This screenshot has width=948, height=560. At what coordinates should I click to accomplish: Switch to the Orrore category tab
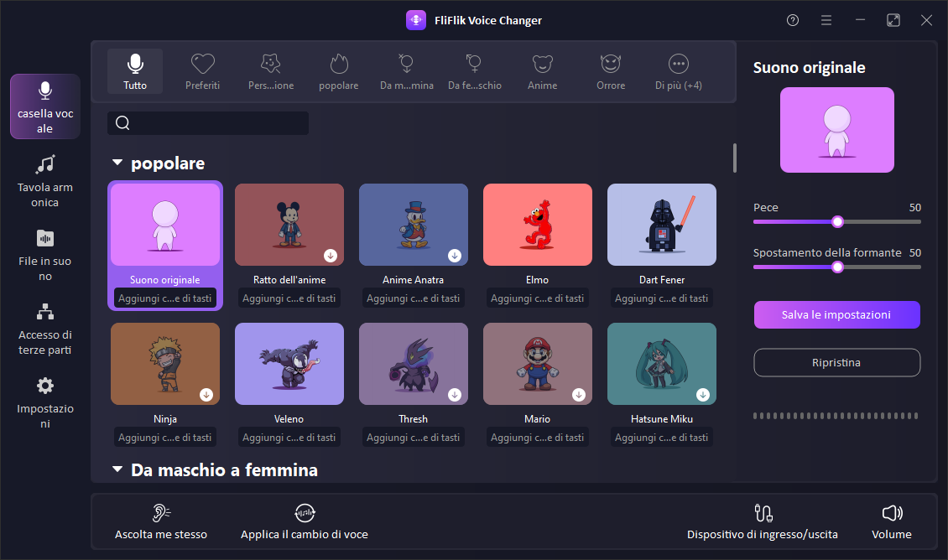pyautogui.click(x=611, y=71)
